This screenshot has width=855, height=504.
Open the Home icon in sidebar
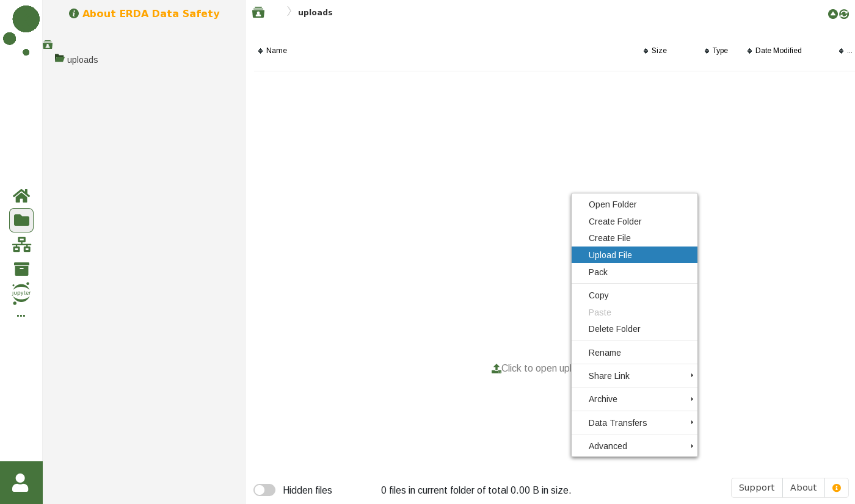(21, 196)
